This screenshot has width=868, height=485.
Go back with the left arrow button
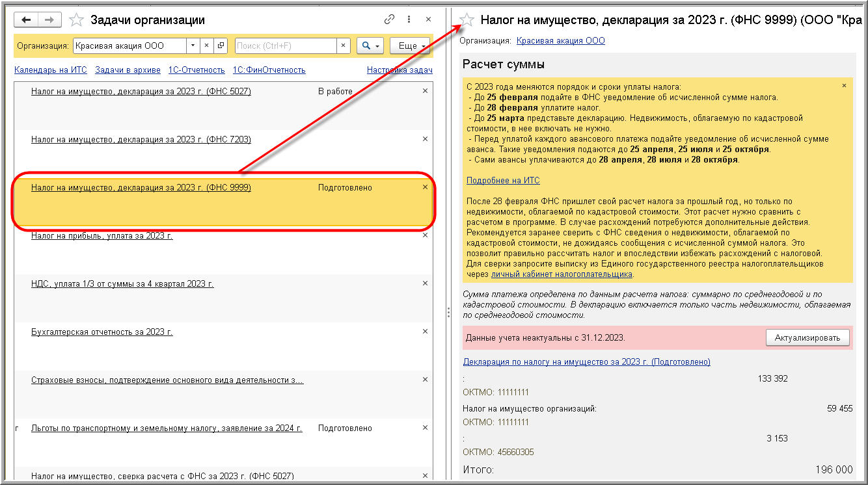[x=27, y=20]
